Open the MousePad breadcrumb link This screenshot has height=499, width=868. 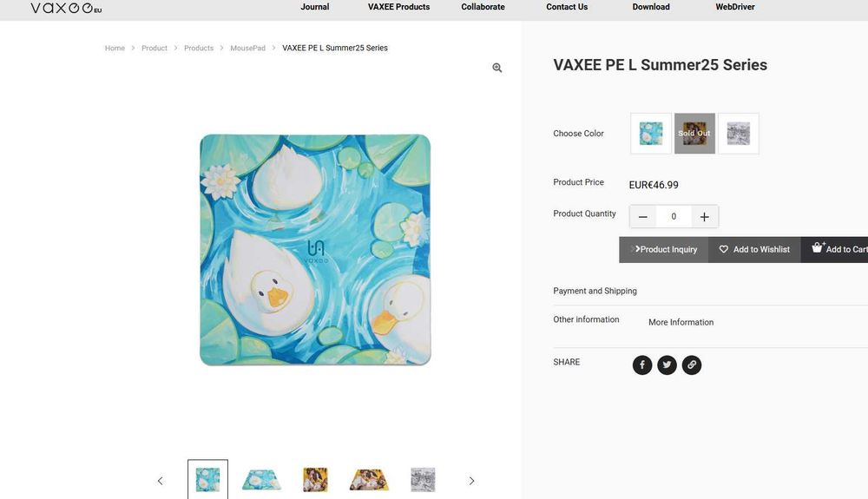point(247,49)
